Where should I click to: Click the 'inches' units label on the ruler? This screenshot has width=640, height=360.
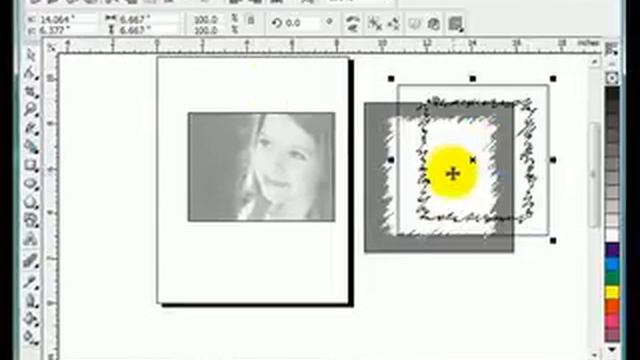[588, 43]
